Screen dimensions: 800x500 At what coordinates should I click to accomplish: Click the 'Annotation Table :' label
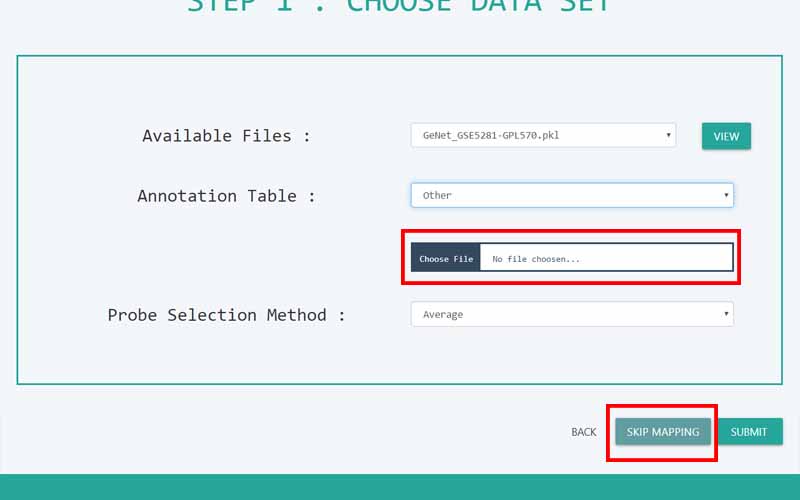(x=226, y=196)
